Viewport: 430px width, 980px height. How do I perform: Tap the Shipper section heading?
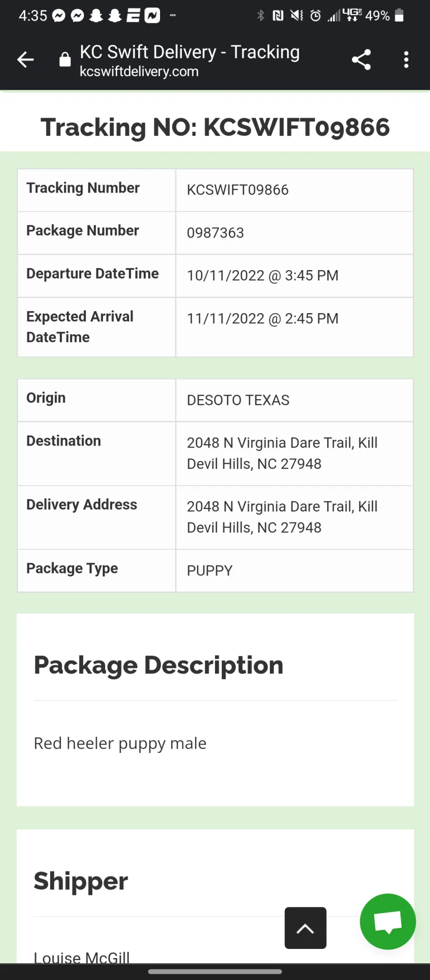(x=81, y=881)
